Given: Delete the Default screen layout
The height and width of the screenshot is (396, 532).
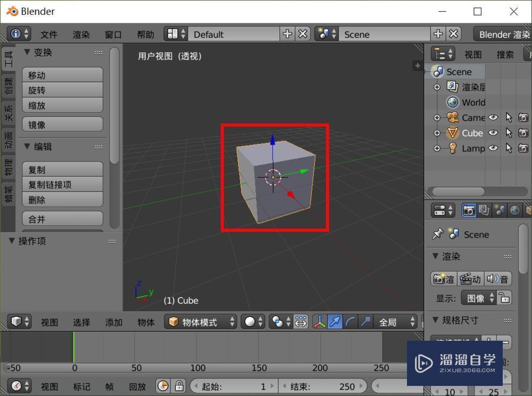Looking at the screenshot, I should pos(303,34).
